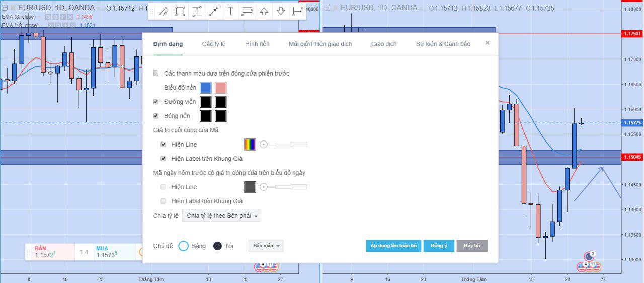
Task: Open the blue candle body color swatch
Action: point(206,88)
